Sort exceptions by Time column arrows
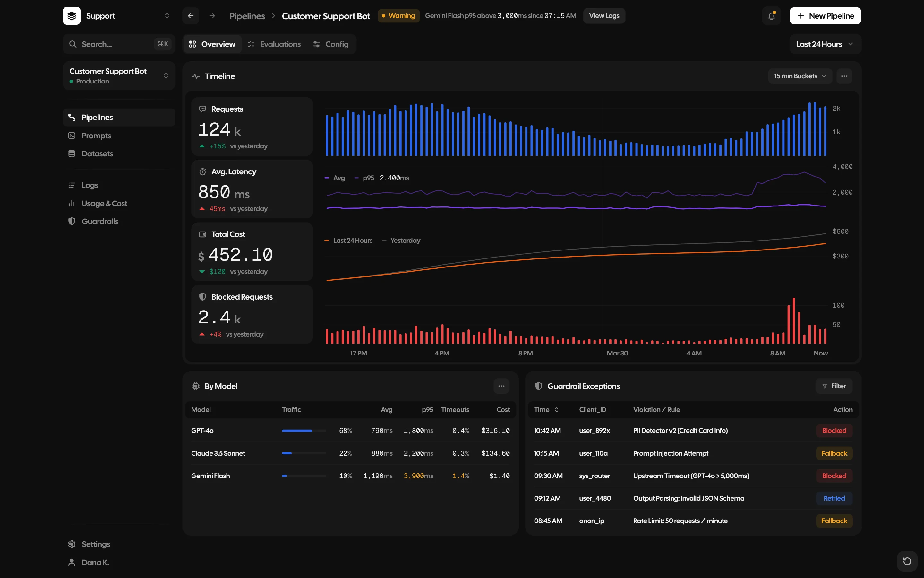The height and width of the screenshot is (578, 924). click(x=557, y=410)
